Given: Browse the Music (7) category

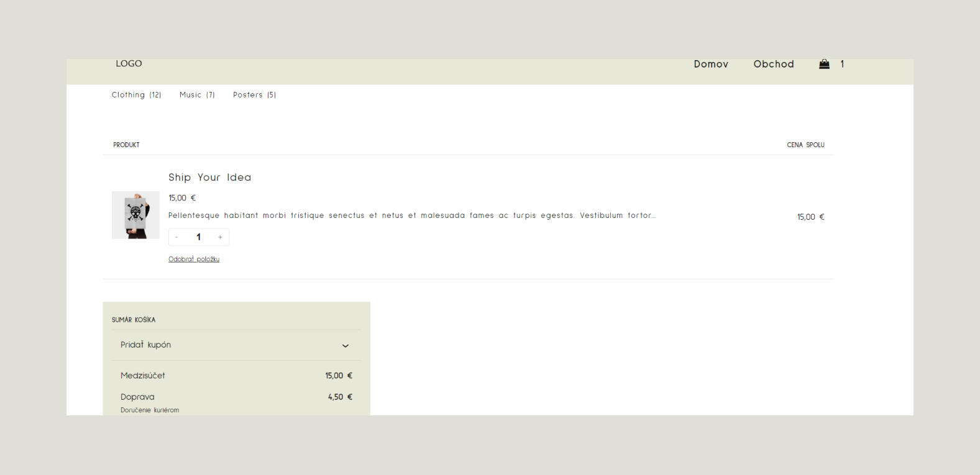Looking at the screenshot, I should tap(197, 95).
